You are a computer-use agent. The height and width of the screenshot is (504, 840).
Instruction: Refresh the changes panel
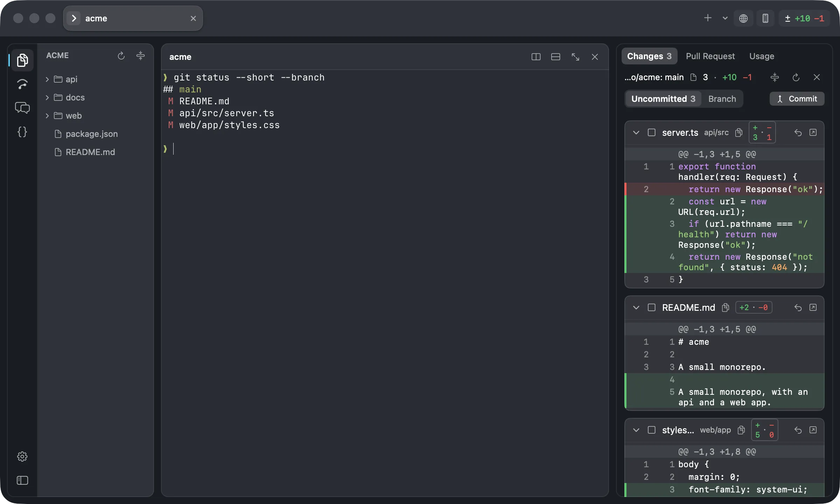(796, 77)
